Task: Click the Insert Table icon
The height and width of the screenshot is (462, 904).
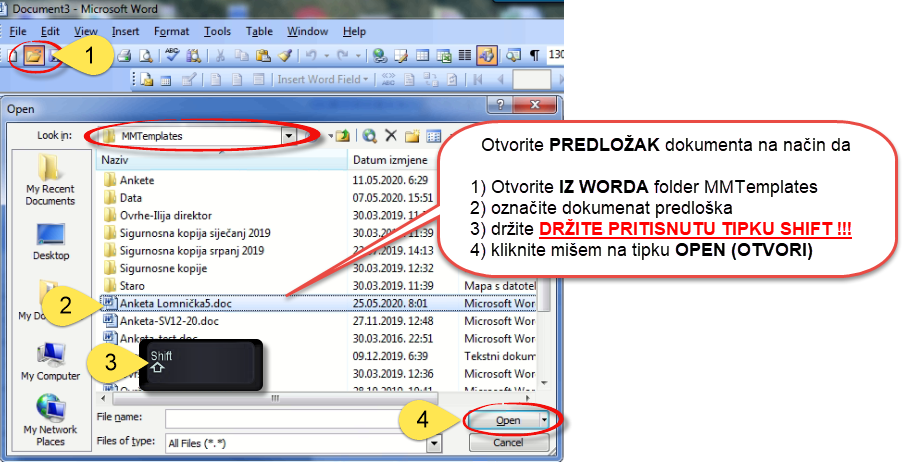Action: (x=423, y=55)
